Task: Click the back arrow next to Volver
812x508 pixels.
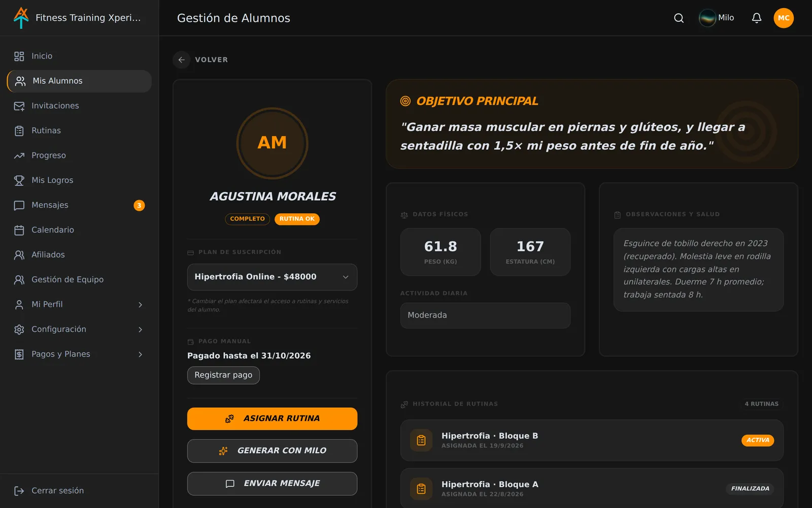Action: [181, 60]
